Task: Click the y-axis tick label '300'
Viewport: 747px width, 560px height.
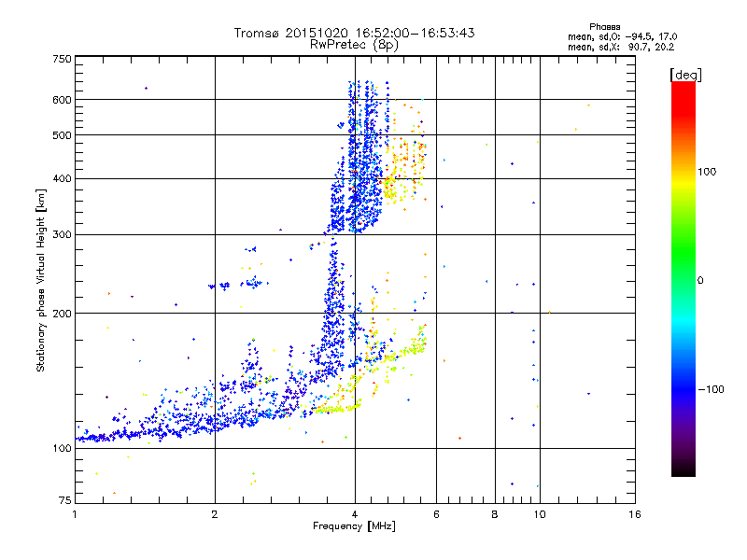Action: click(x=62, y=235)
